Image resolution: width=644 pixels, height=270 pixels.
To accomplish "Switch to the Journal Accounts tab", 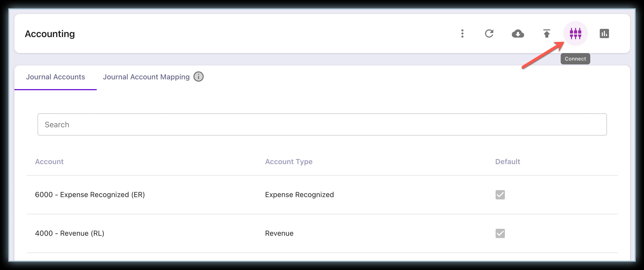I will click(x=56, y=77).
